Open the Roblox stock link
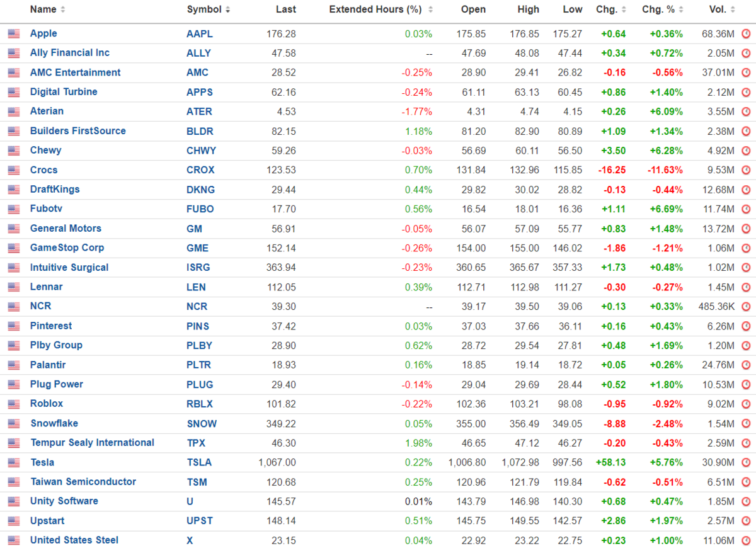Viewport: 756px width, 553px height. [47, 404]
